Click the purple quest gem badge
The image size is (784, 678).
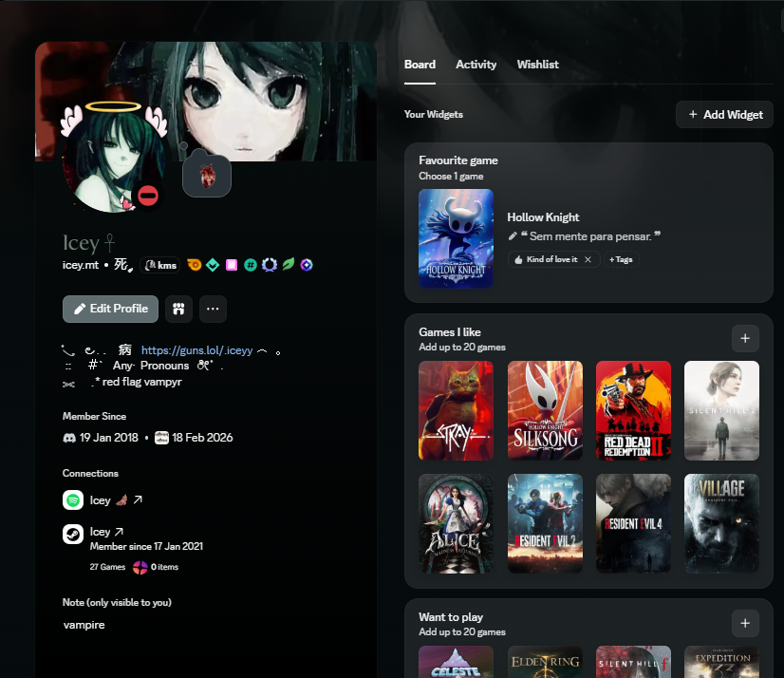click(x=307, y=265)
